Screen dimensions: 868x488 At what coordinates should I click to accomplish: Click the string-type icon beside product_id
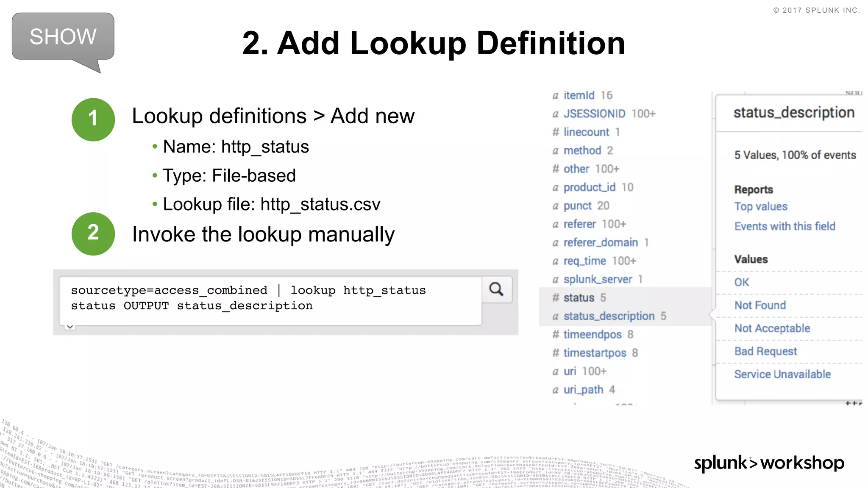556,188
